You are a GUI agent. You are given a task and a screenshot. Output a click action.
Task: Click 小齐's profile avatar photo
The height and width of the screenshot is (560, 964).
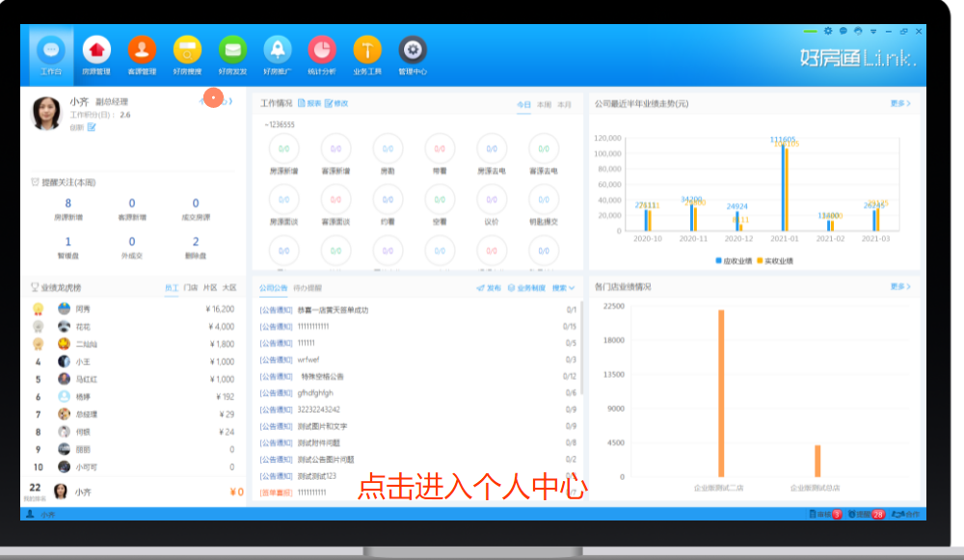[46, 113]
